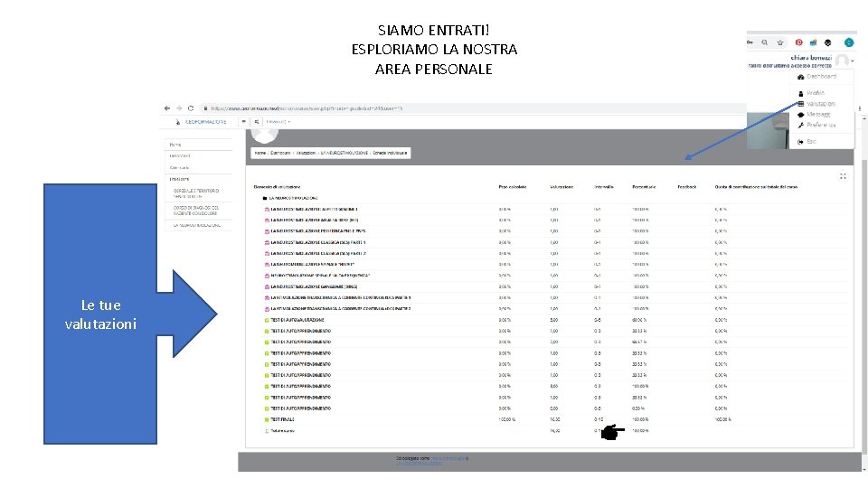Click Home in the breadcrumb trail
Viewport: 868px width, 488px height.
(x=260, y=153)
